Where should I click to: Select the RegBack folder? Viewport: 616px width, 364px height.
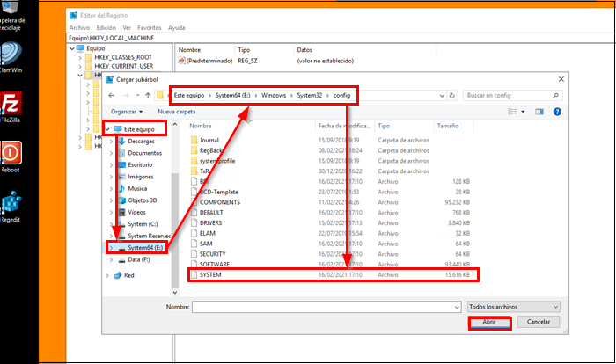click(x=210, y=150)
